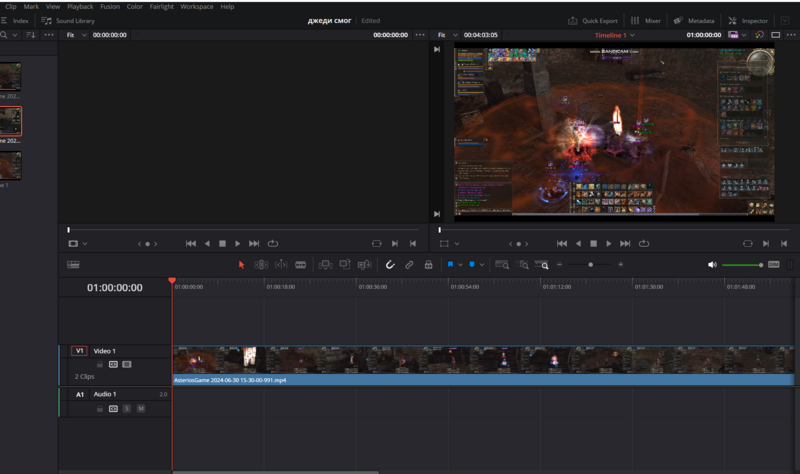This screenshot has width=800, height=474.
Task: Click Match Frame icon in source viewer
Action: click(377, 244)
